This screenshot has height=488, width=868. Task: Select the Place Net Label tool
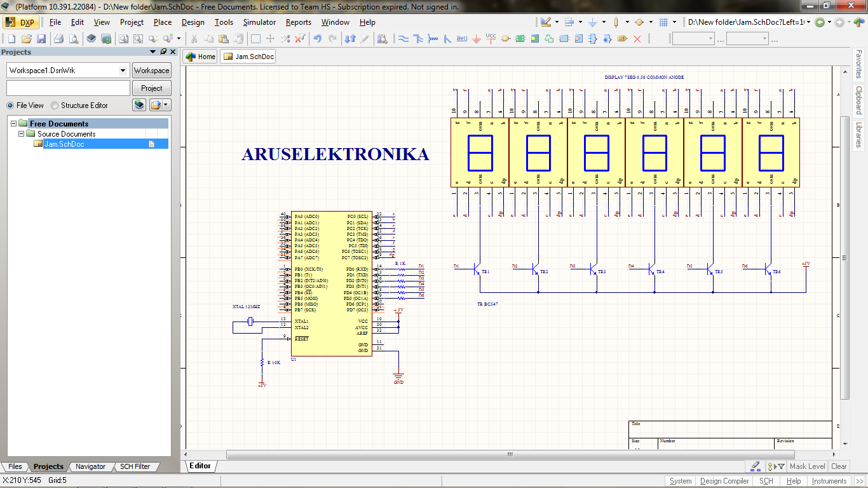[460, 38]
